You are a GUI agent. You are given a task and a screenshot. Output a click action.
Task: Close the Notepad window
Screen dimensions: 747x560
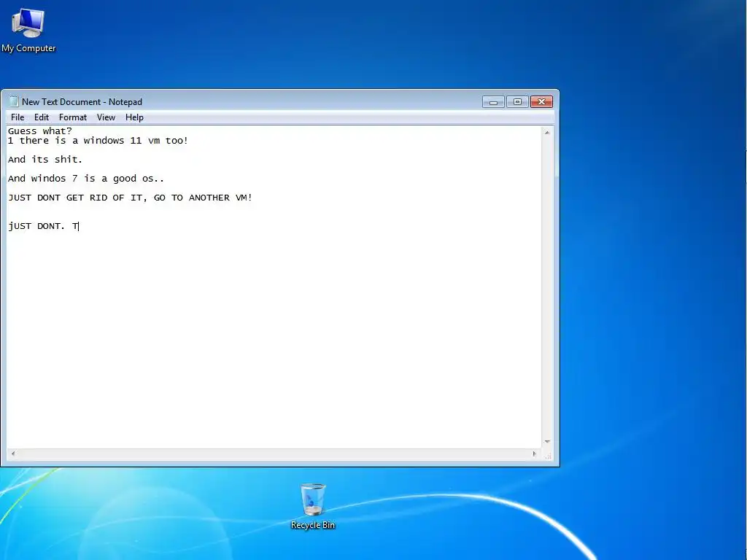542,101
